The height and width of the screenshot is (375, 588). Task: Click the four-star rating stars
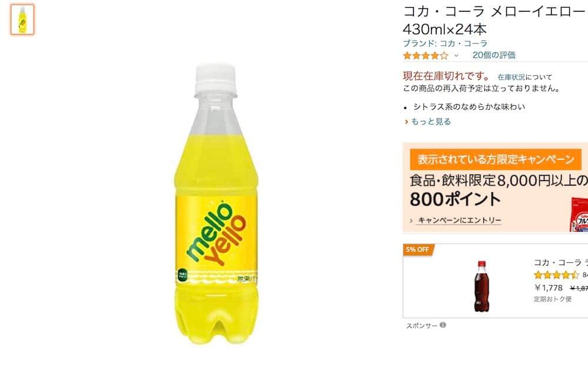pos(426,56)
